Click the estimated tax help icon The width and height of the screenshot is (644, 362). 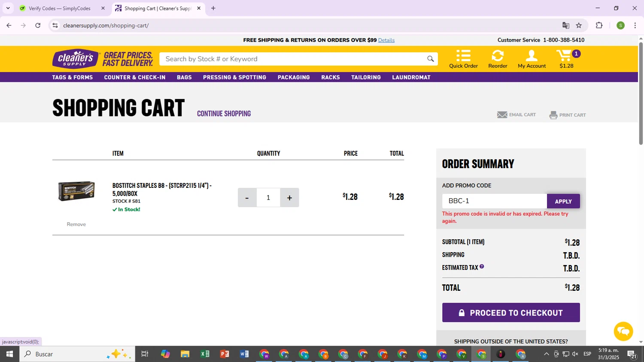click(482, 266)
